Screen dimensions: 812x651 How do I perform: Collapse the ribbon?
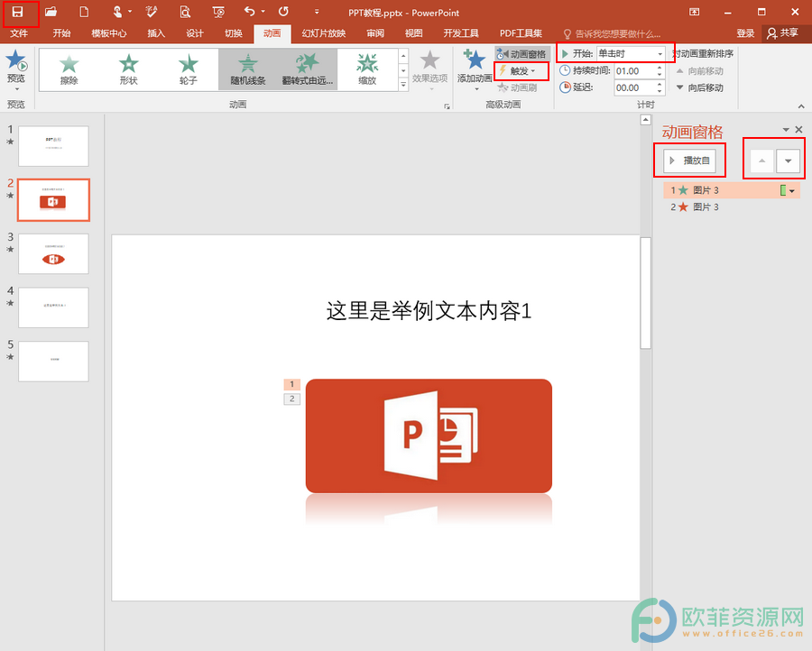coord(801,106)
